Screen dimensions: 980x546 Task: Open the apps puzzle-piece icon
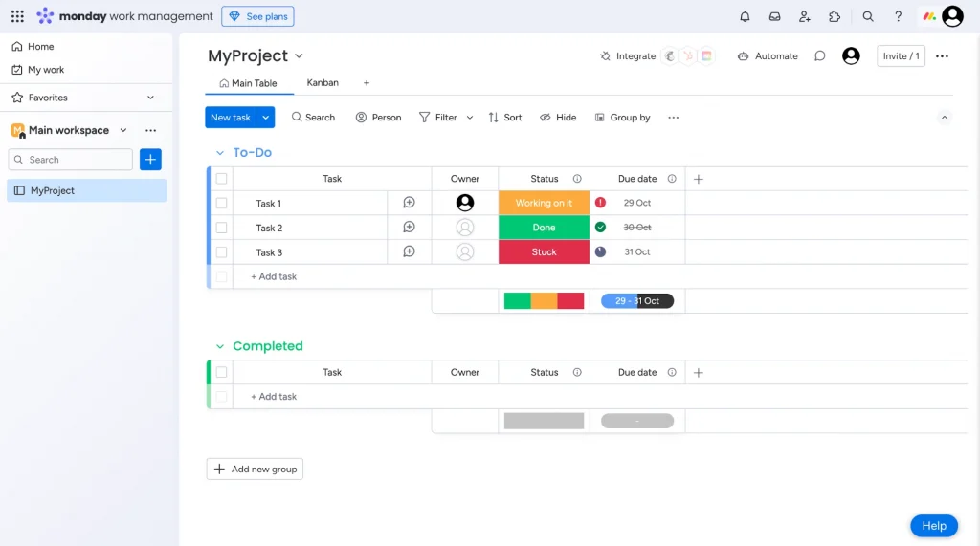click(835, 16)
